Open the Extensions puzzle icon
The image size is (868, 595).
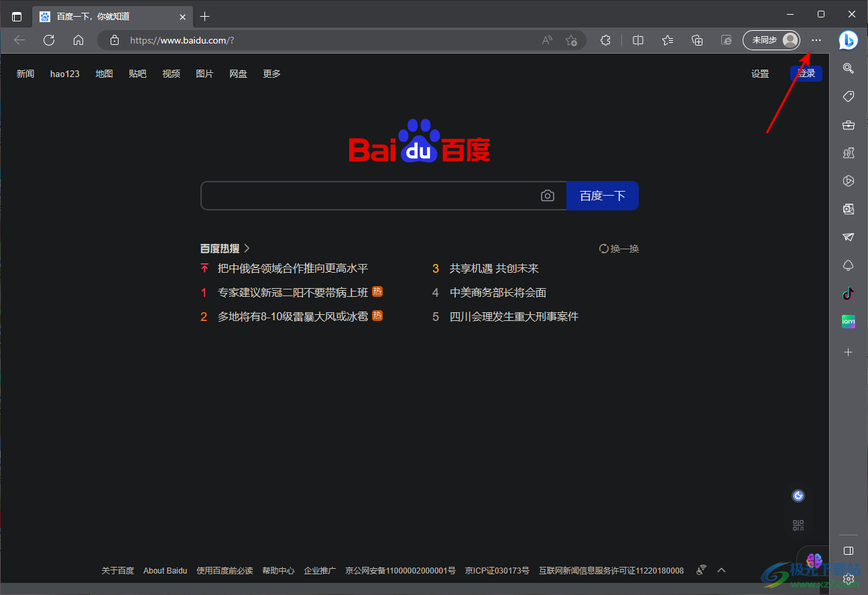click(x=605, y=40)
